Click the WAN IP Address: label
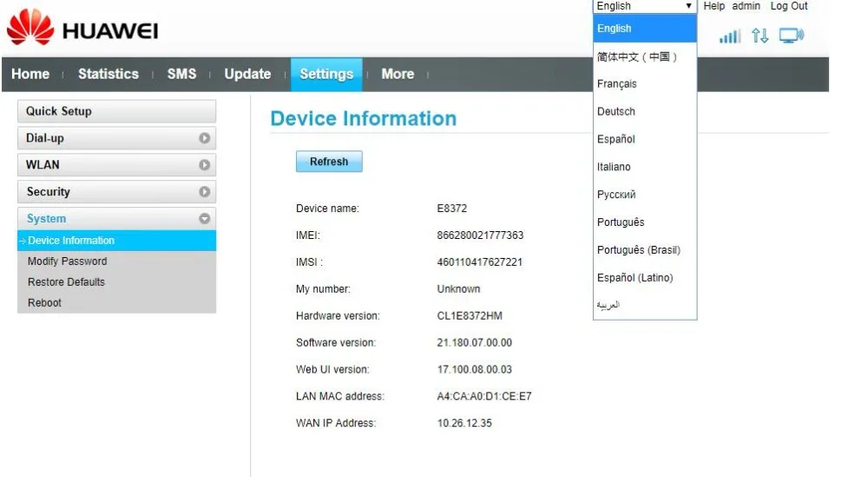 coord(335,423)
